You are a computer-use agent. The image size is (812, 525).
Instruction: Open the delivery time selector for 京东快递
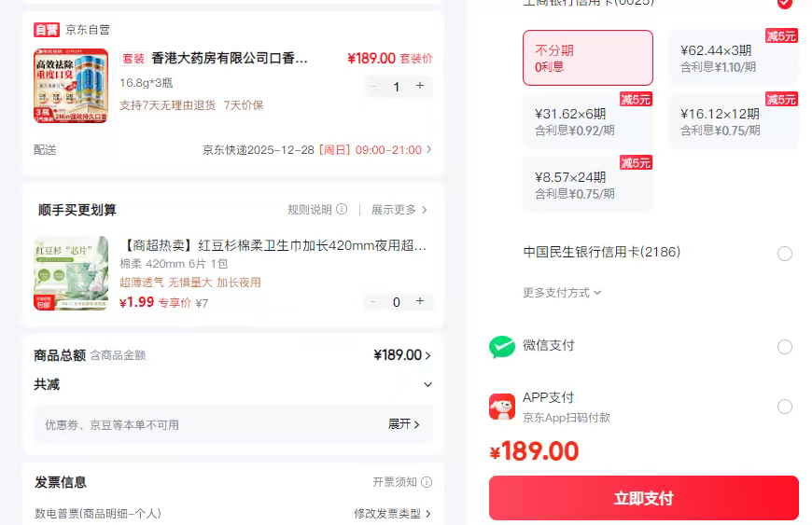317,150
